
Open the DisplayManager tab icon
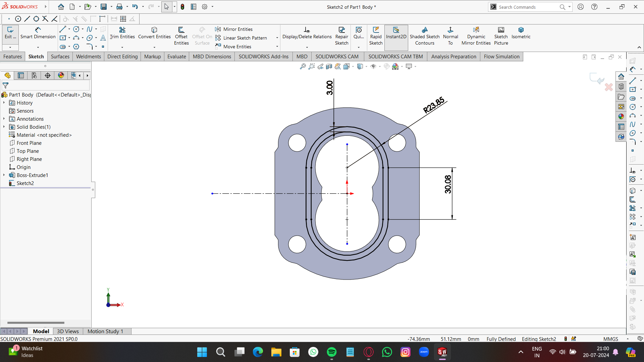pos(61,75)
